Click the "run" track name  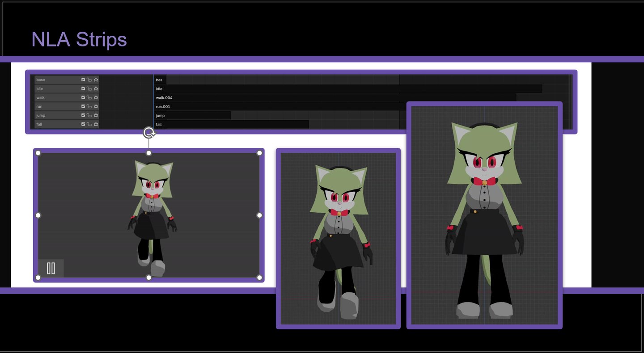(x=39, y=106)
